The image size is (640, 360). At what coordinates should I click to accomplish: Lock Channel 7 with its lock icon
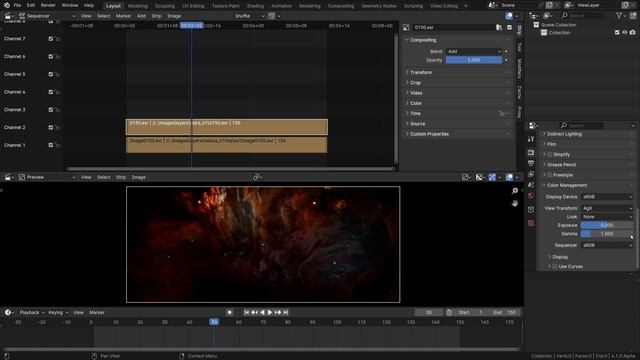click(x=58, y=39)
